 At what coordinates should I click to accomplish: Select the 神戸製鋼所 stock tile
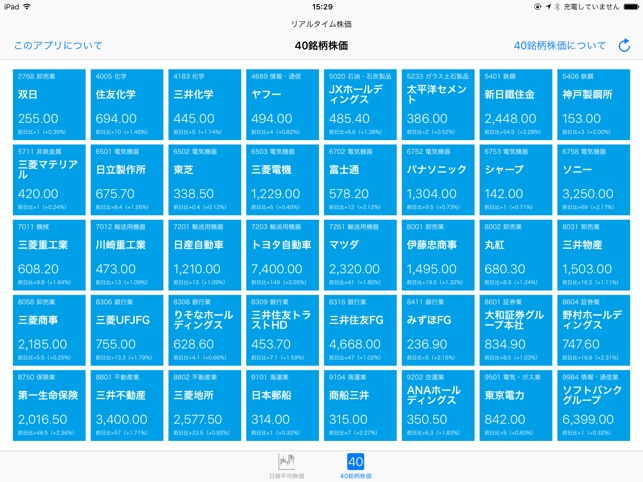coord(594,105)
